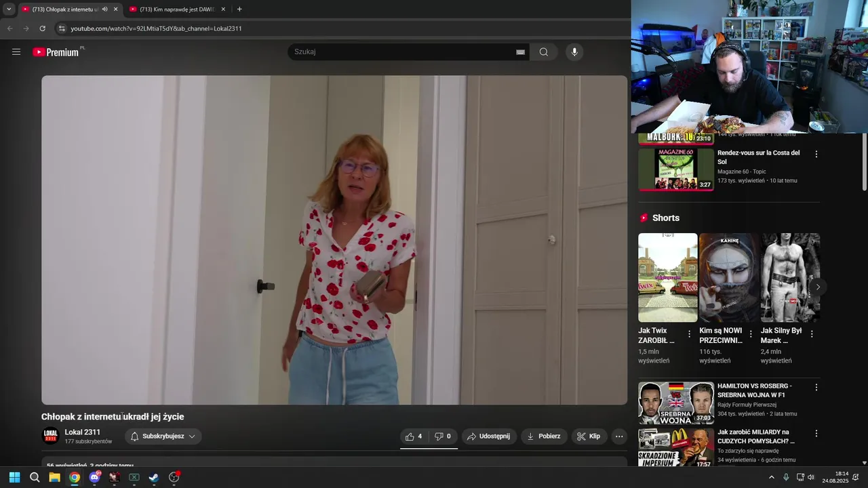Close the 'Kim naprawdę jest DAWID' tab
Viewport: 868px width, 488px height.
click(x=223, y=9)
